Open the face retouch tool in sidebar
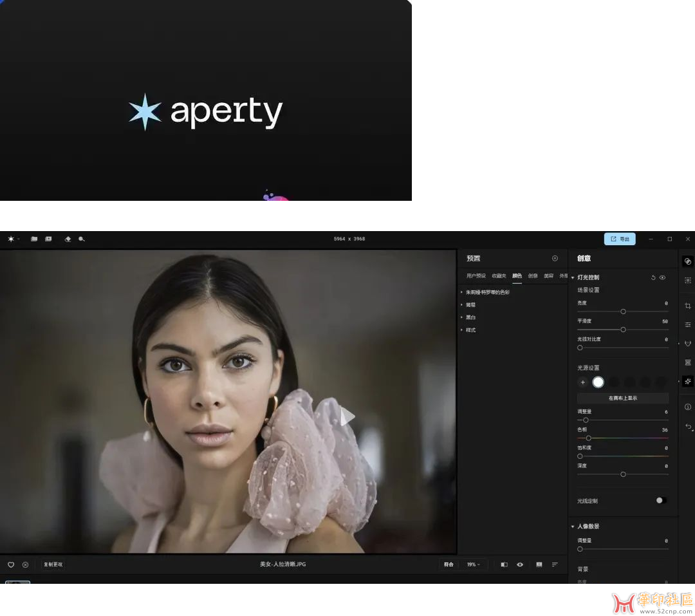The image size is (695, 616). [x=687, y=343]
